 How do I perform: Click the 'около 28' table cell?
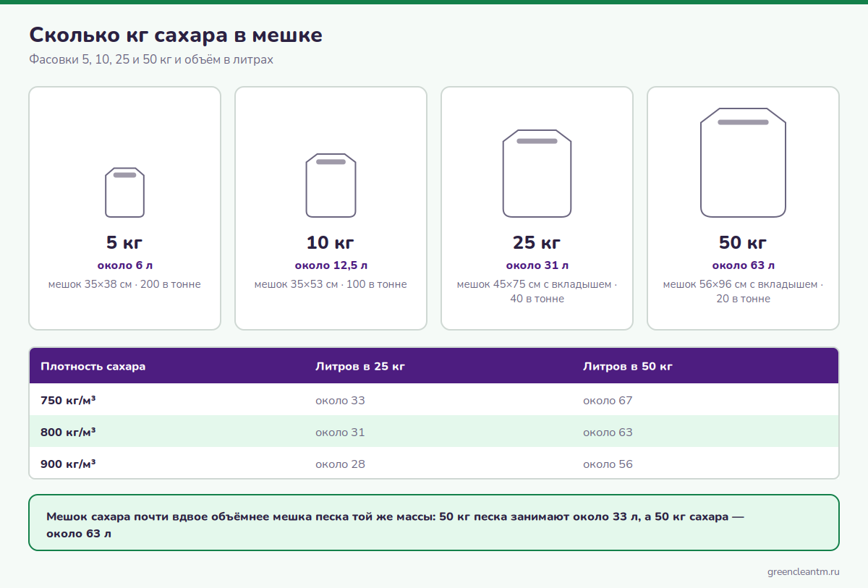(340, 464)
